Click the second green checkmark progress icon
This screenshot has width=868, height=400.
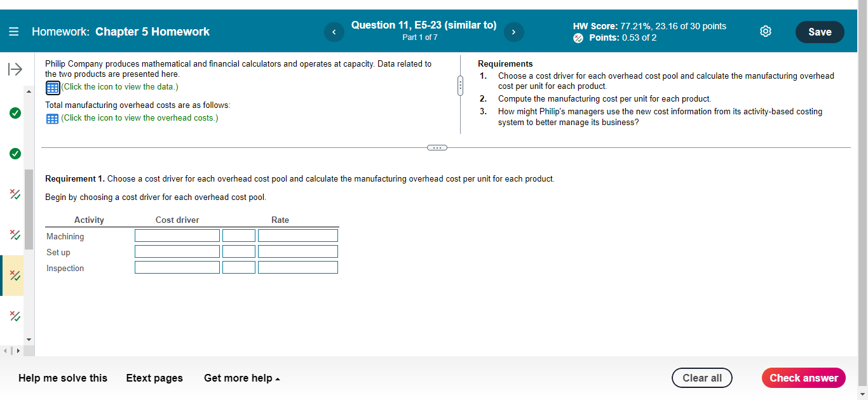point(15,154)
